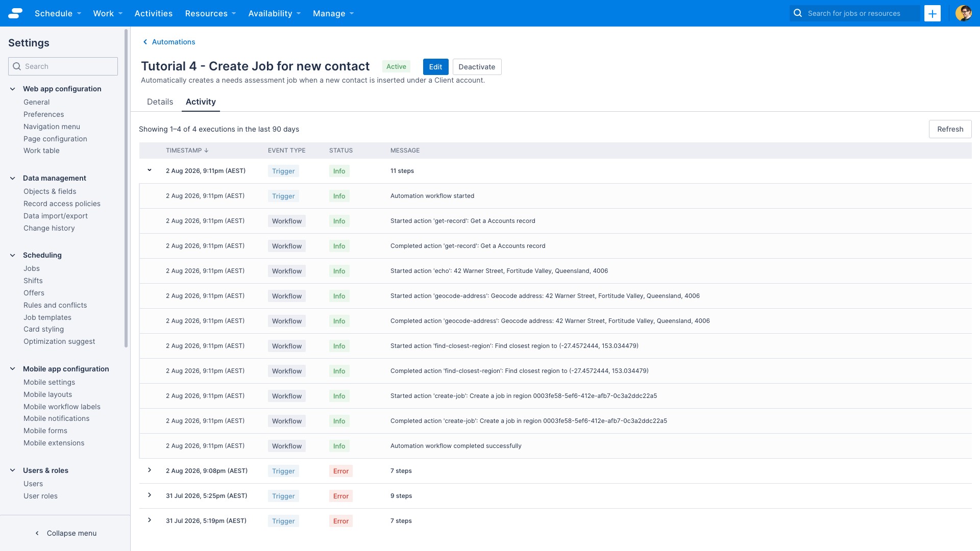
Task: Focus the Search for jobs or resources field
Action: pyautogui.click(x=855, y=13)
